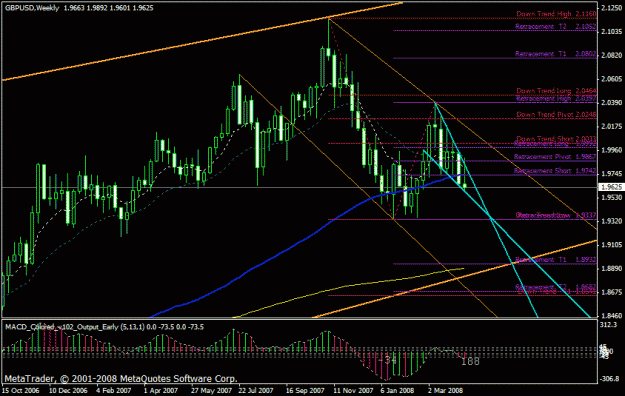Click price scale value 2.0605
Screen dimensions: 625x396
[612, 79]
